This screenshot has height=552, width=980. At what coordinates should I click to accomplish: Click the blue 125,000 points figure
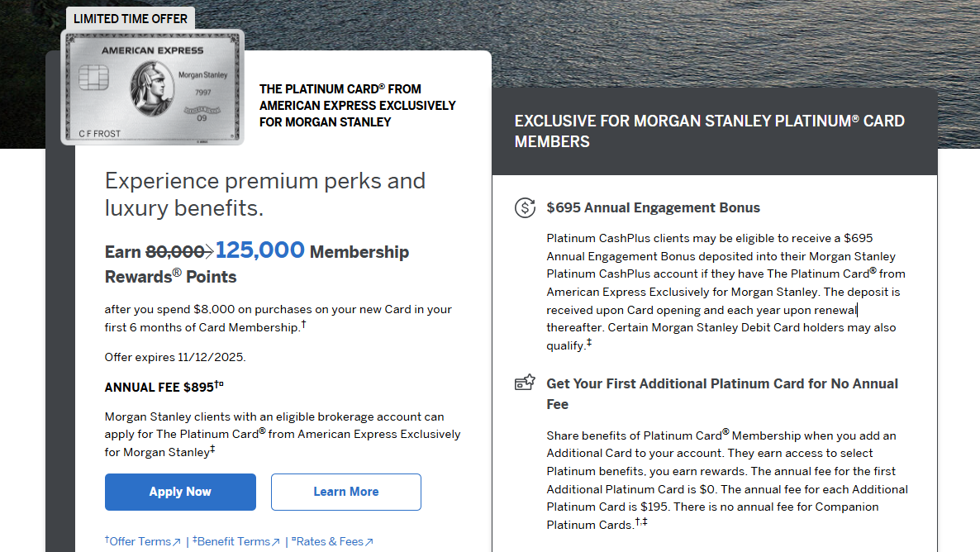(260, 250)
